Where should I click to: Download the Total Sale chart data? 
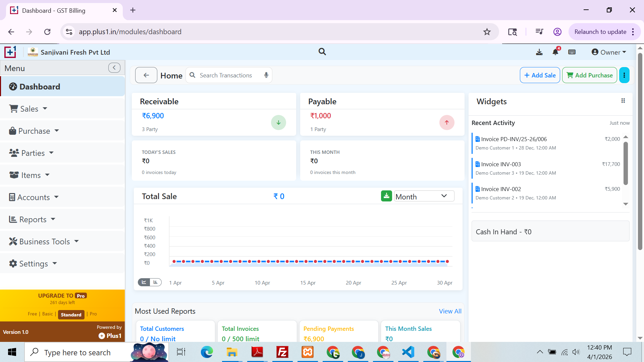tap(386, 196)
